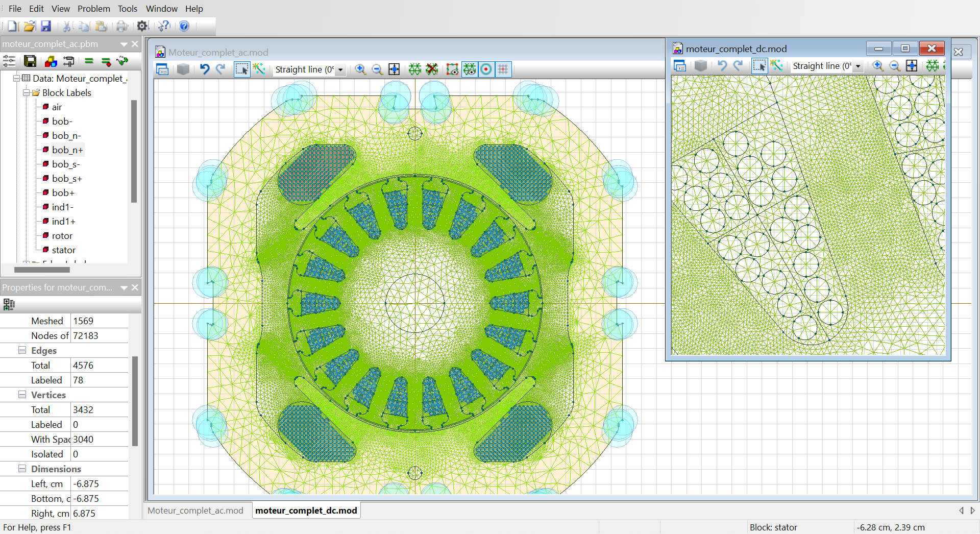Toggle the grid display button
The width and height of the screenshot is (980, 534).
(x=503, y=69)
